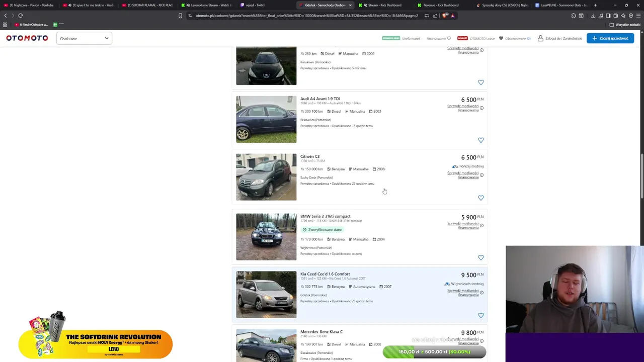Click info icon next to Audi financing link
The height and width of the screenshot is (362, 644).
coord(481,108)
